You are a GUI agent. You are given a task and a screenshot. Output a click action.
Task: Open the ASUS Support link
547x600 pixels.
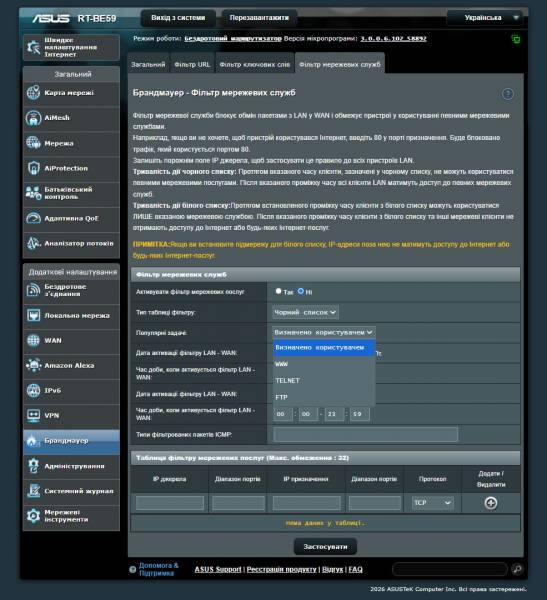[218, 569]
